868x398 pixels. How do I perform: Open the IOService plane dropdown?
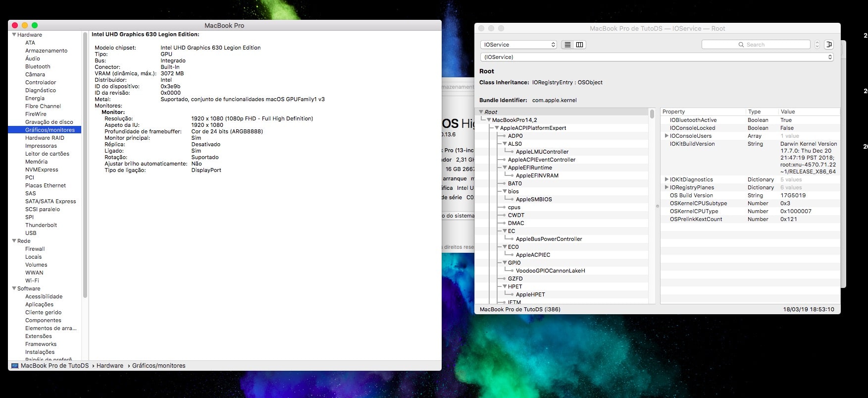coord(518,45)
